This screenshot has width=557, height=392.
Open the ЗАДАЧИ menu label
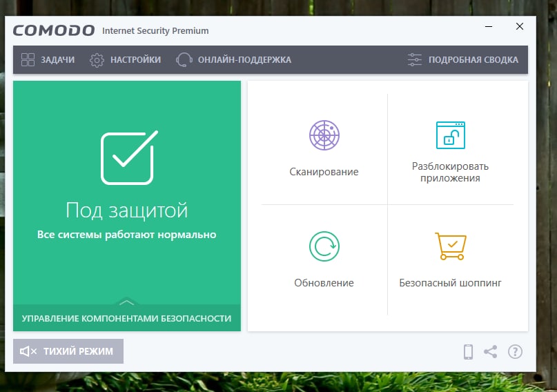point(57,60)
